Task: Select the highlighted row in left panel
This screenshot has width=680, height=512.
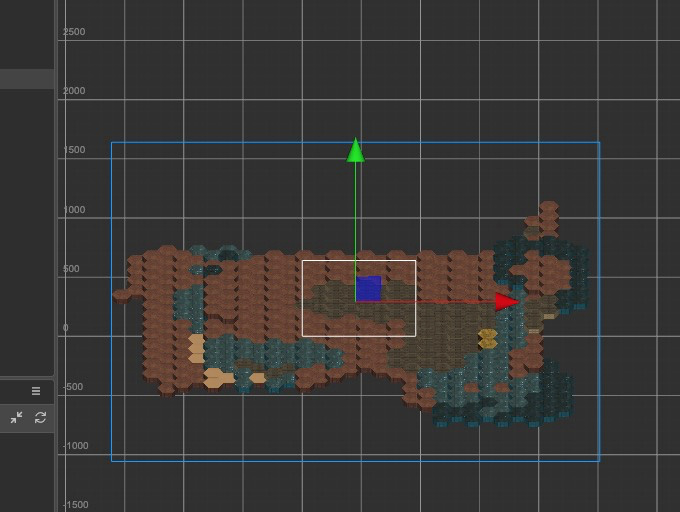Action: coord(27,79)
